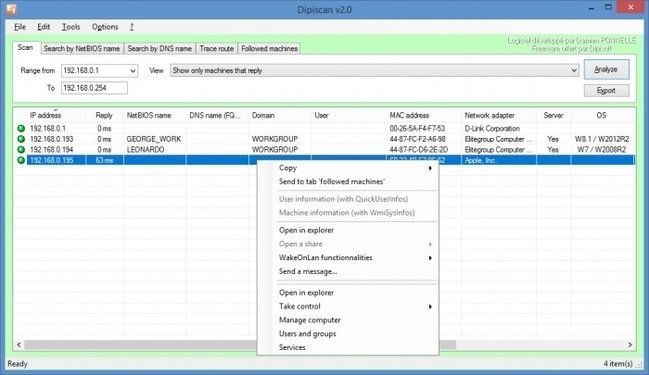Screen dimensions: 649x375
Task: Expand the Copy submenu
Action: [x=348, y=168]
